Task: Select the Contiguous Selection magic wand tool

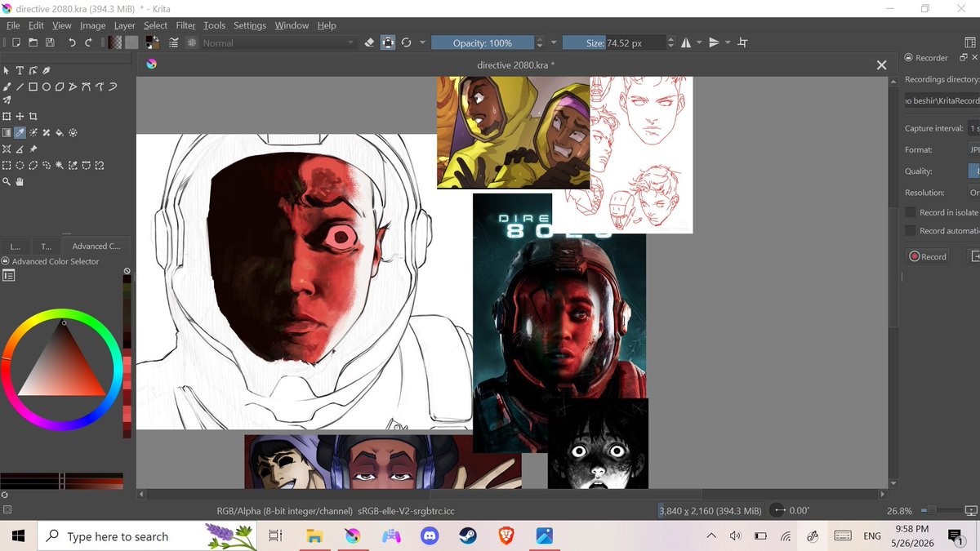Action: [x=60, y=166]
